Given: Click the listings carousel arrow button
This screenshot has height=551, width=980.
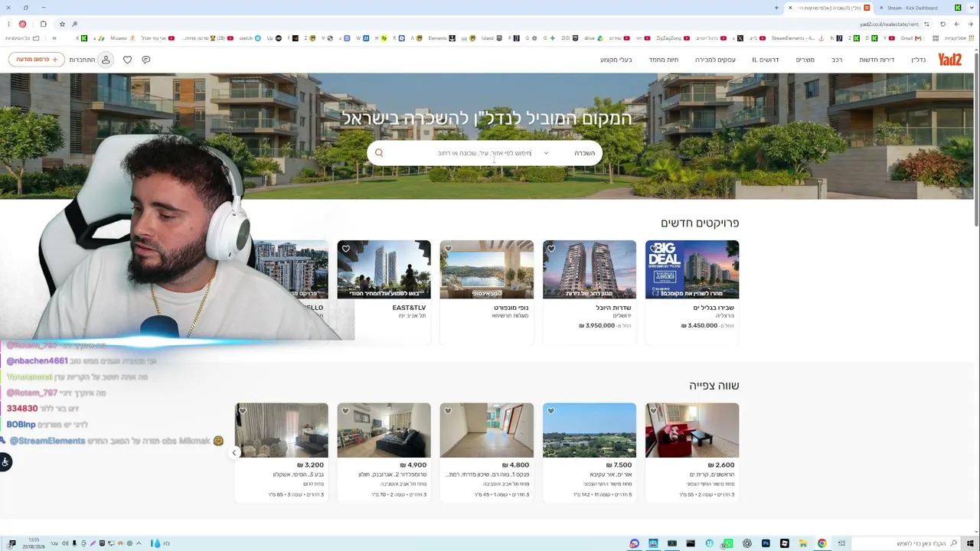Looking at the screenshot, I should tap(234, 452).
